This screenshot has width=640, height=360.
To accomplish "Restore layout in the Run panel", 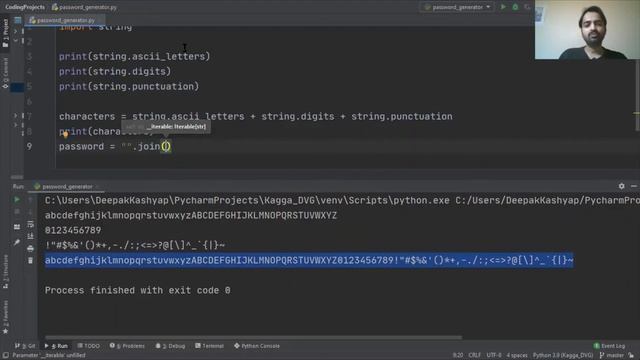I will pos(17,227).
